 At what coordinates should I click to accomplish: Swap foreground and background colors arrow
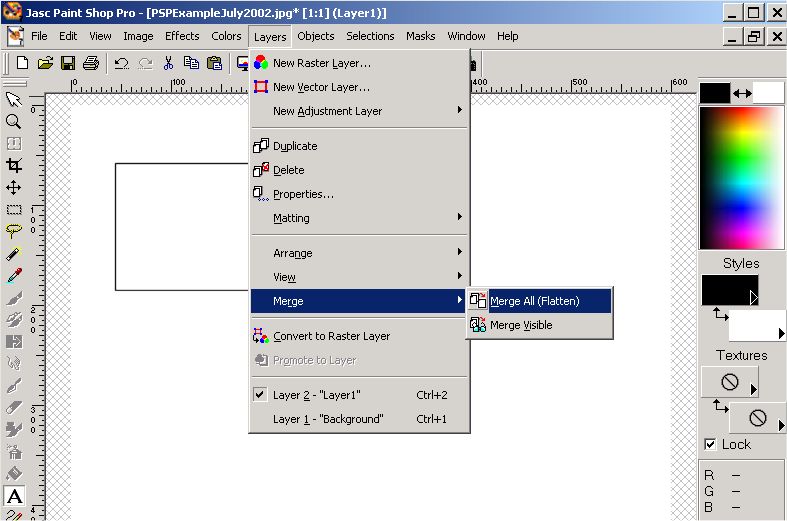pyautogui.click(x=741, y=93)
